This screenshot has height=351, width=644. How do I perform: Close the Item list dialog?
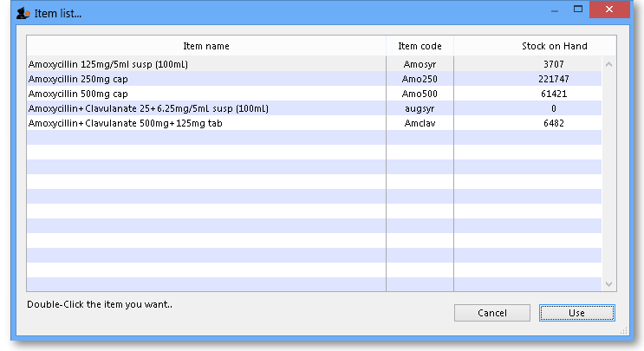point(610,10)
